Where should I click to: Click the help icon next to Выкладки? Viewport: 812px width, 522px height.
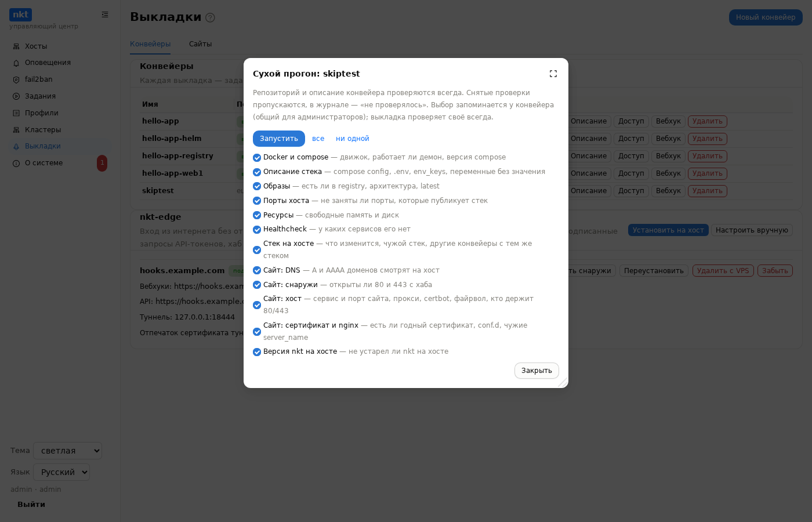click(x=211, y=17)
